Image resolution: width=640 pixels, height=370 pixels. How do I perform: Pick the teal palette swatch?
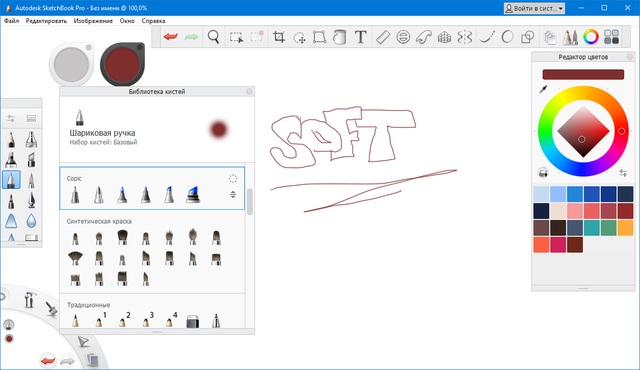point(591,228)
